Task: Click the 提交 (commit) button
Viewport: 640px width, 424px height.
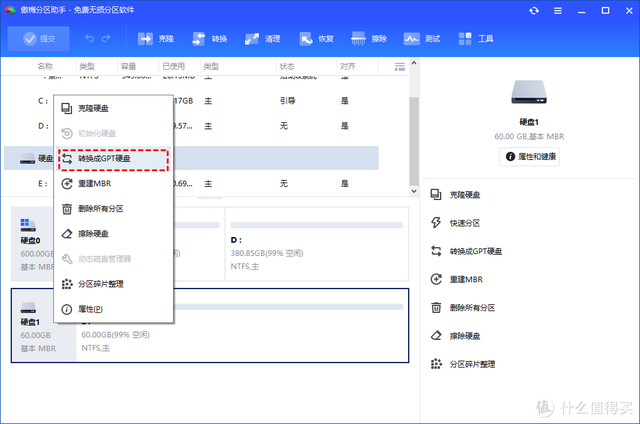Action: [x=38, y=39]
